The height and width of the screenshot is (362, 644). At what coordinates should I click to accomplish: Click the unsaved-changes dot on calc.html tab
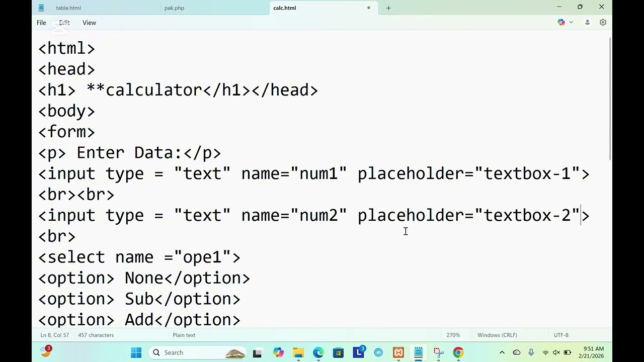(x=369, y=8)
